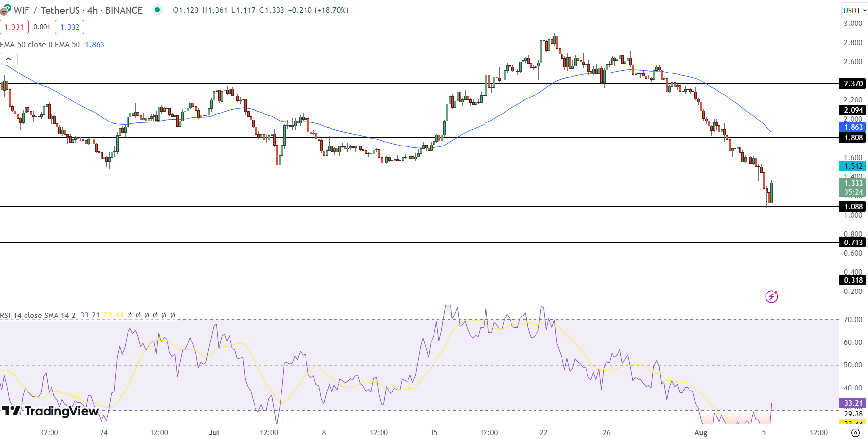Click the Aug label on time axis
Viewport: 868px width, 439px height.
click(701, 433)
